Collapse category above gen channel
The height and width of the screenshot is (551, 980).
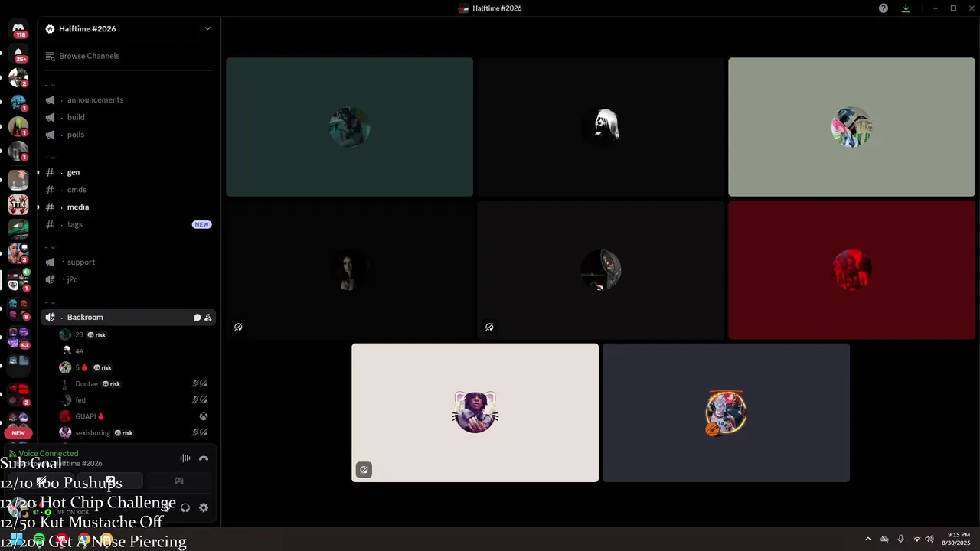pyautogui.click(x=51, y=157)
